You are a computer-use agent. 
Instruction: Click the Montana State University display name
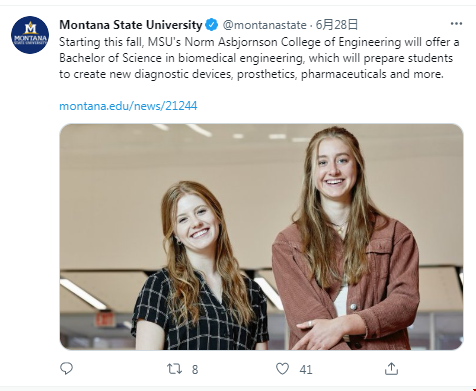131,25
